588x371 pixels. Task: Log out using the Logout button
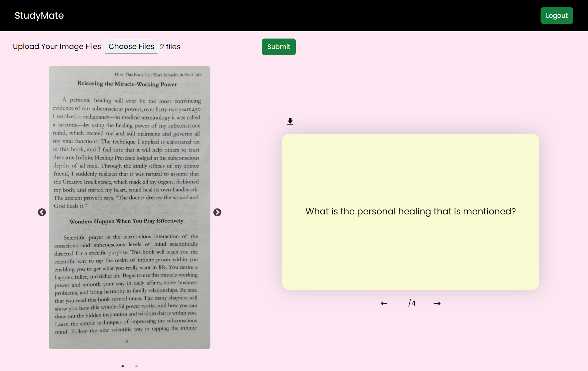[556, 16]
